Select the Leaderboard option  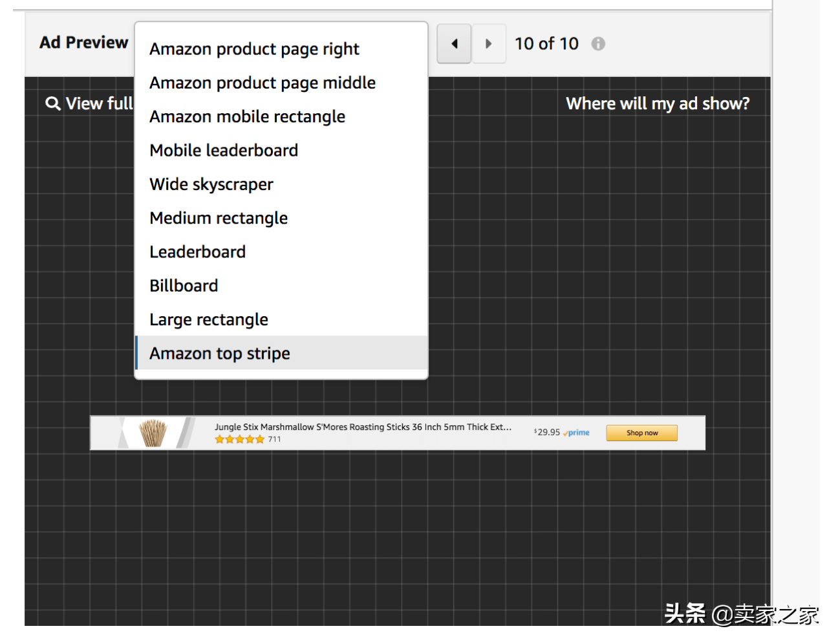pyautogui.click(x=281, y=252)
